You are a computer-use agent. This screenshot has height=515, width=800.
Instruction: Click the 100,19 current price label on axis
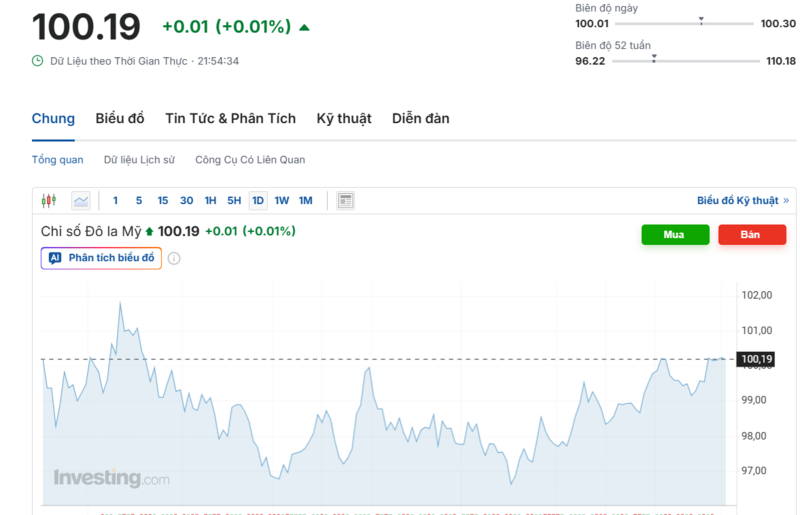pos(757,359)
